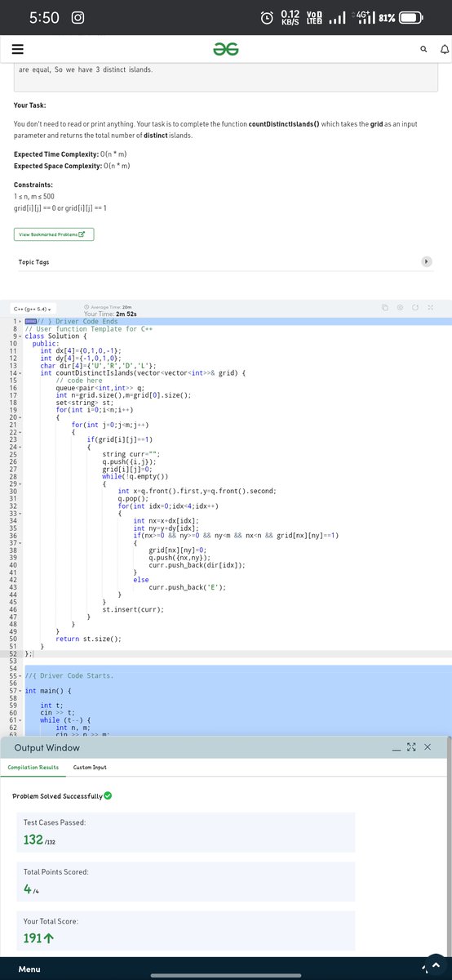This screenshot has height=980, width=452.
Task: Click the '191' total score value
Action: (x=33, y=939)
